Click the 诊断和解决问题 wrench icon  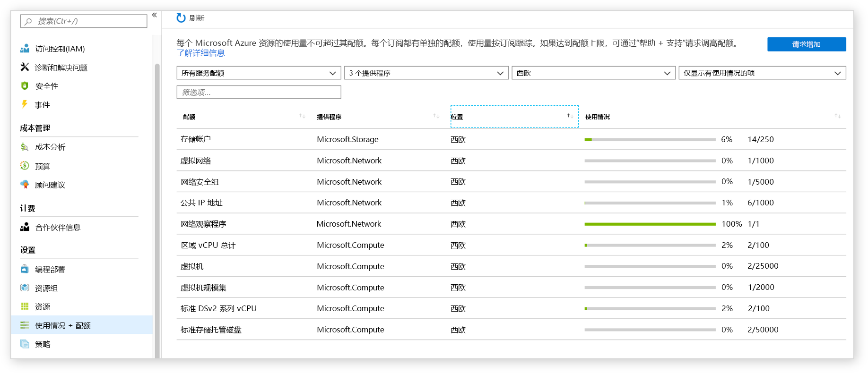click(25, 67)
